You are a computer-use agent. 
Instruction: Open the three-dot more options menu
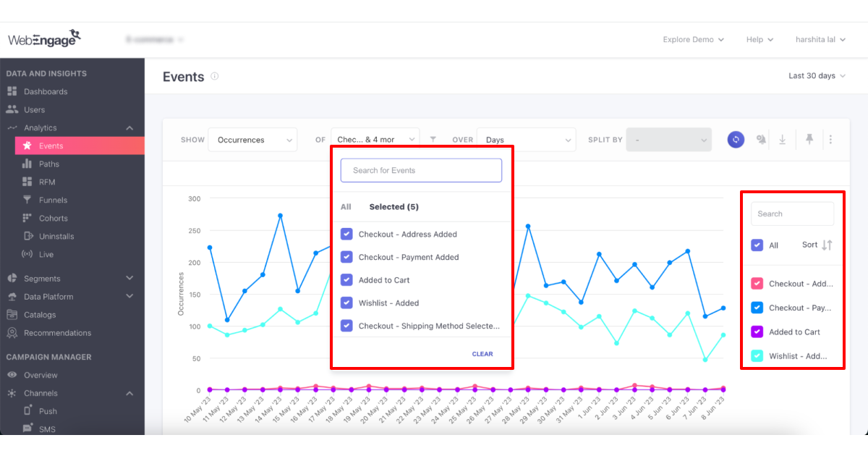click(830, 140)
